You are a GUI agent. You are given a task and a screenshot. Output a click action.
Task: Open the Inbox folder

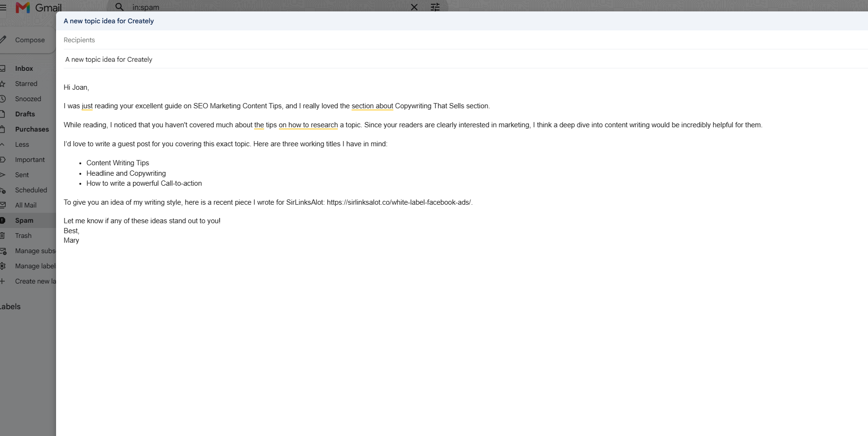coord(24,68)
